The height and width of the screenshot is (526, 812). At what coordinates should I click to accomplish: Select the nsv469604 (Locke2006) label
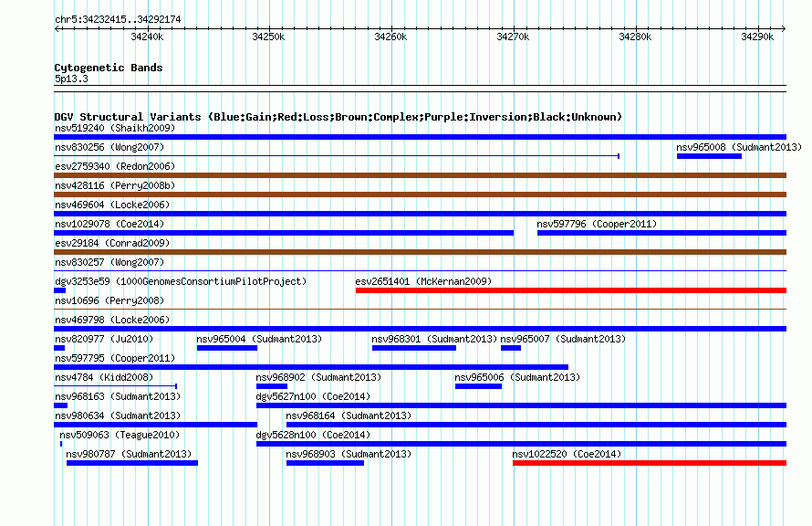[112, 205]
